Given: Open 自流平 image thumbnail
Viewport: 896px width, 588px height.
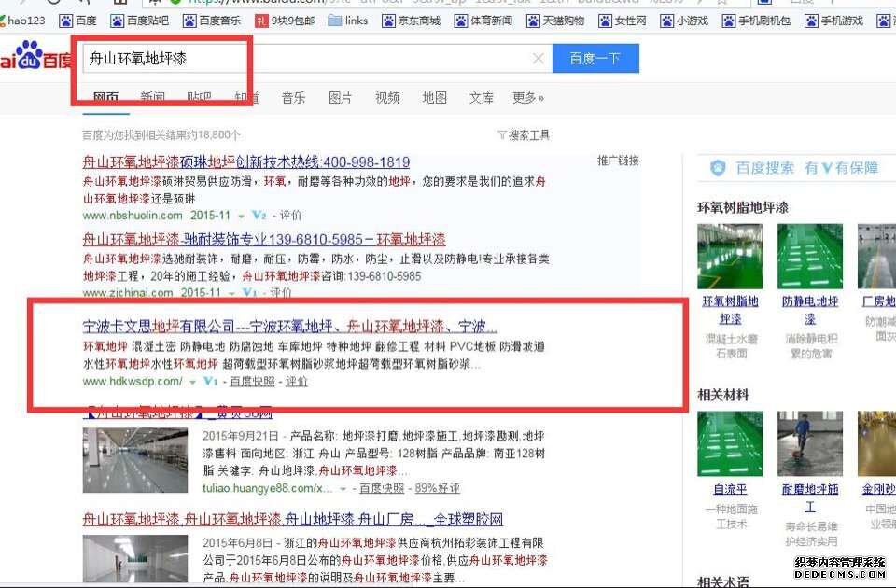Looking at the screenshot, I should point(730,444).
